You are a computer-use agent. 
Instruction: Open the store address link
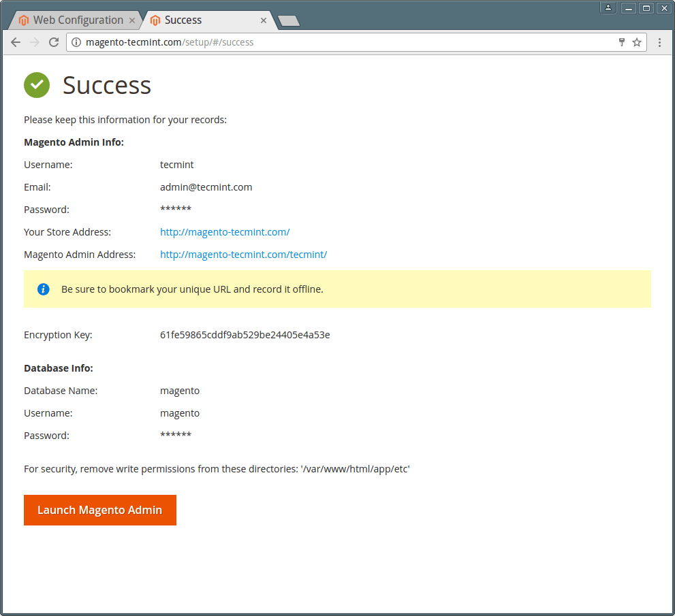coord(225,232)
